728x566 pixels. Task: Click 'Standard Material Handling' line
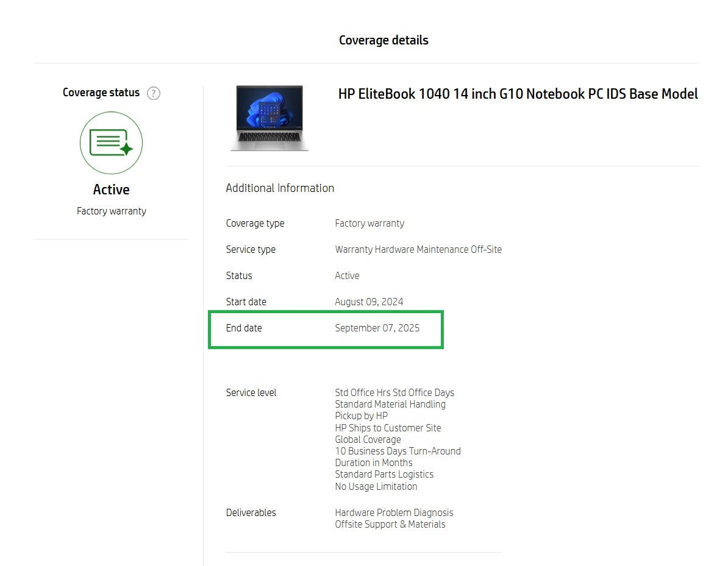[x=390, y=404]
